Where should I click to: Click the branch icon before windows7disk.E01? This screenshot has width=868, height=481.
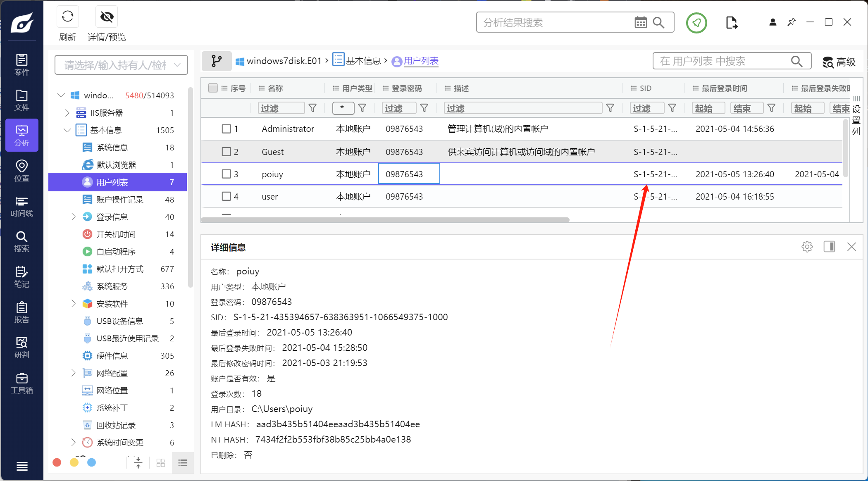[x=216, y=61]
